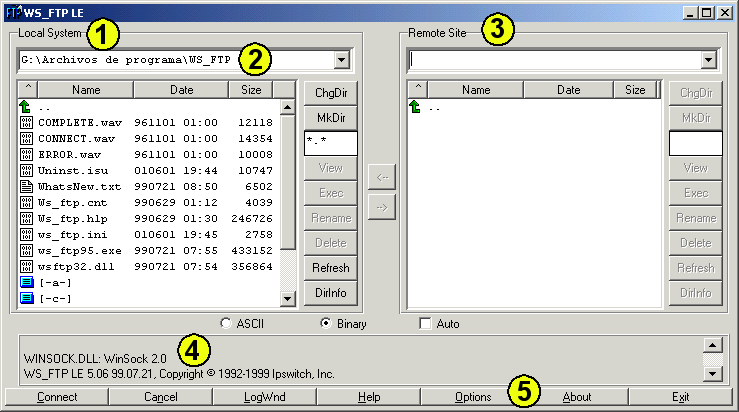Click the Connect button
Screen dimensions: 739x412
[57, 397]
